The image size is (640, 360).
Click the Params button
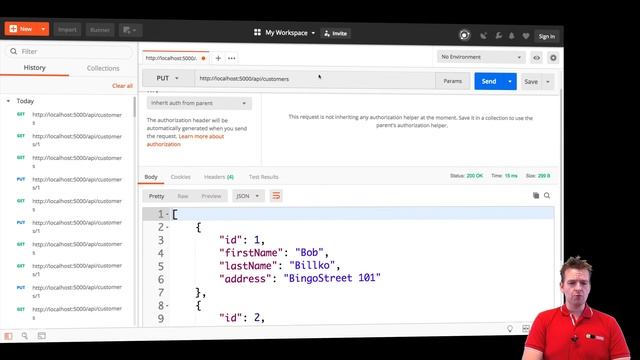(453, 81)
